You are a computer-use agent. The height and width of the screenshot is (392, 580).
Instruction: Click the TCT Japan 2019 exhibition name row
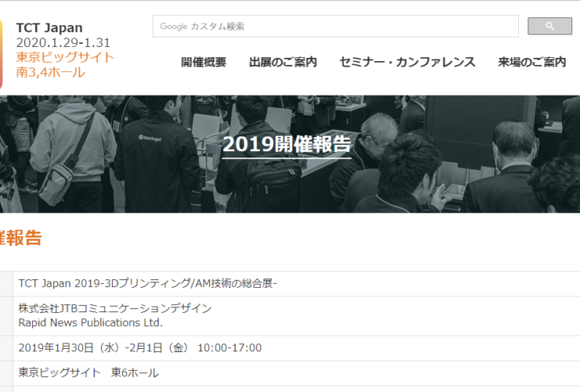[296, 284]
